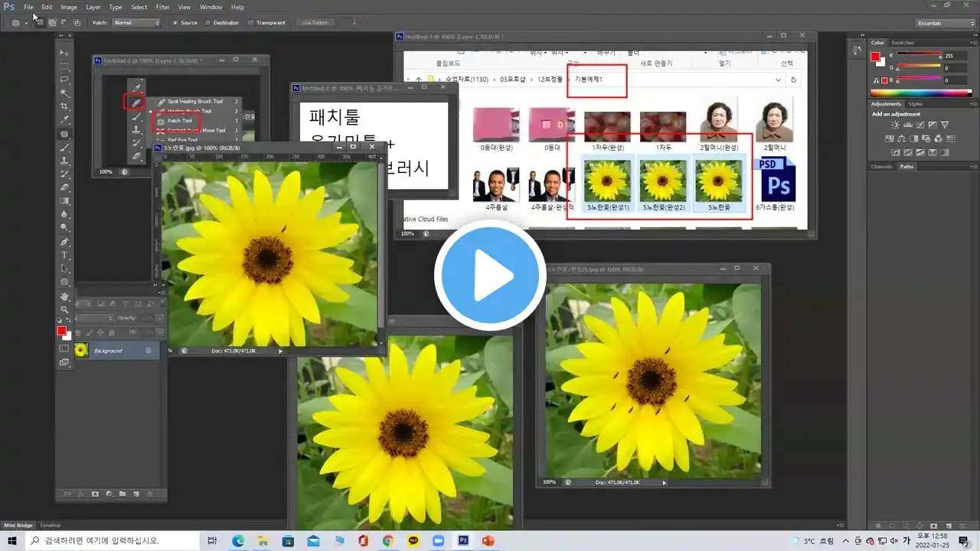
Task: Open the Layer menu
Action: coord(93,7)
